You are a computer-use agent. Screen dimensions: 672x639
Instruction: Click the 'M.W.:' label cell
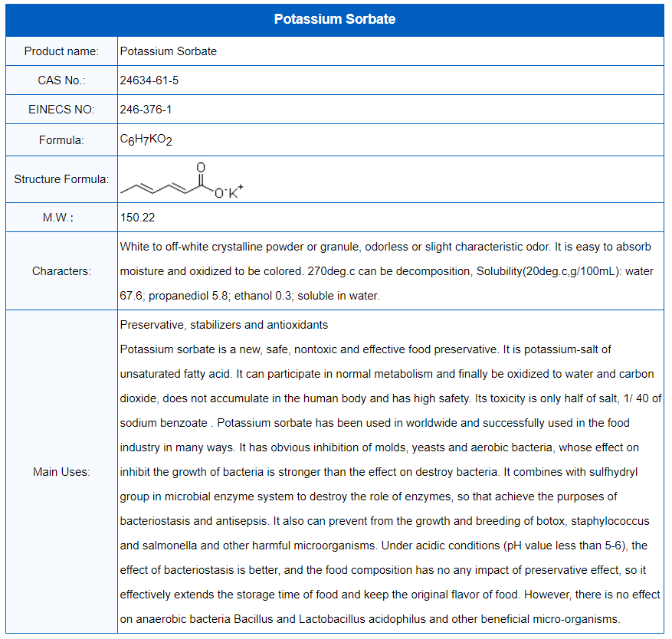point(61,218)
